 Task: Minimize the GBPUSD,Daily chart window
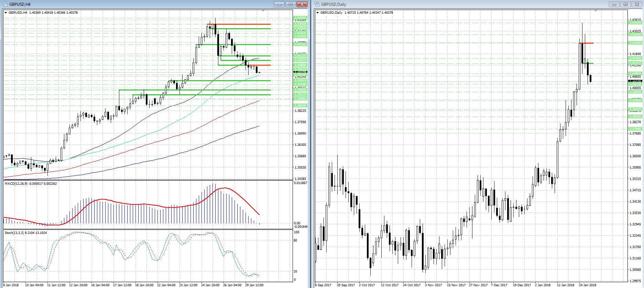coord(614,4)
